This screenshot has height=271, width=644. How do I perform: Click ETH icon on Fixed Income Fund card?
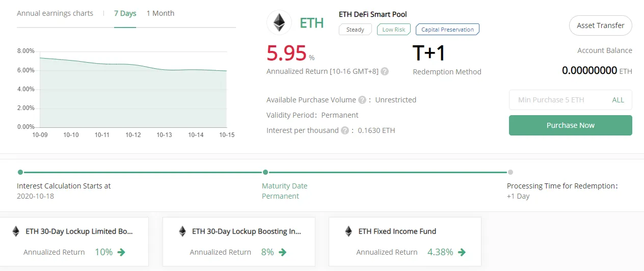point(348,231)
